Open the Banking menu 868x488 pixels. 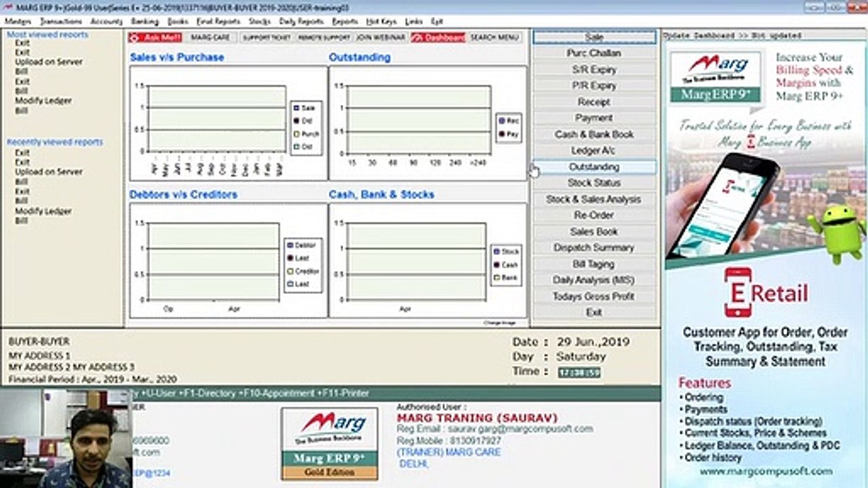pyautogui.click(x=144, y=22)
